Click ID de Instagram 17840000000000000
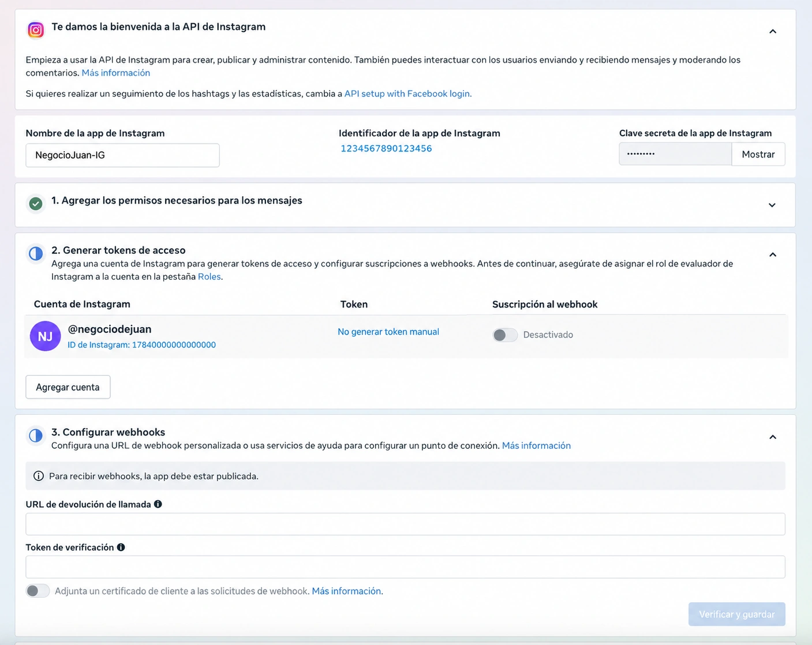 [x=141, y=344]
